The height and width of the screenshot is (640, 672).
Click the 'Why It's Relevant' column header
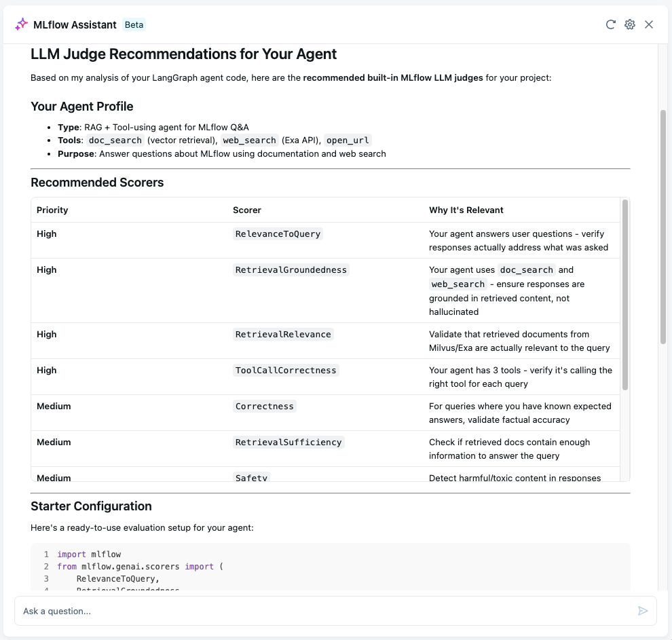coord(466,210)
